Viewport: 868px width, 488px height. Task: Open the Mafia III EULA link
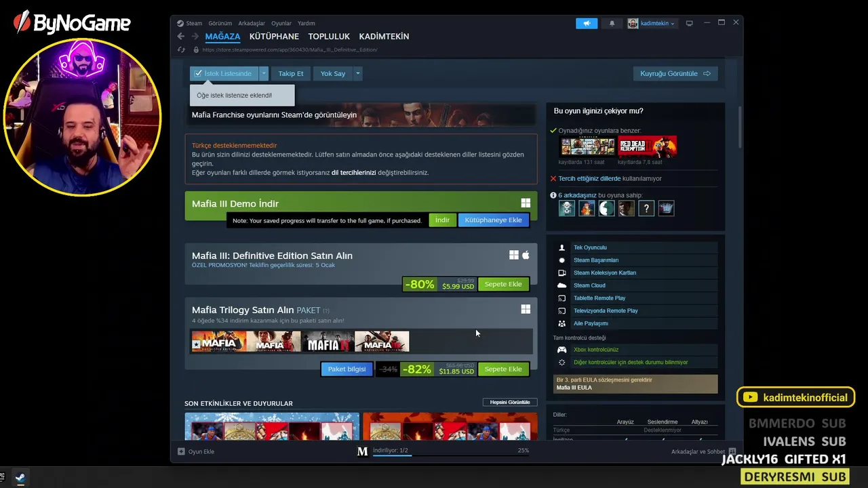point(574,388)
